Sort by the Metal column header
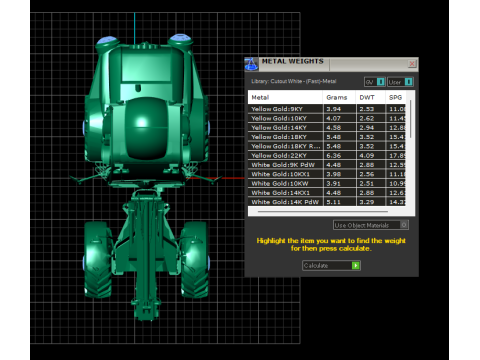Viewport: 480px width, 360px height. [x=285, y=97]
